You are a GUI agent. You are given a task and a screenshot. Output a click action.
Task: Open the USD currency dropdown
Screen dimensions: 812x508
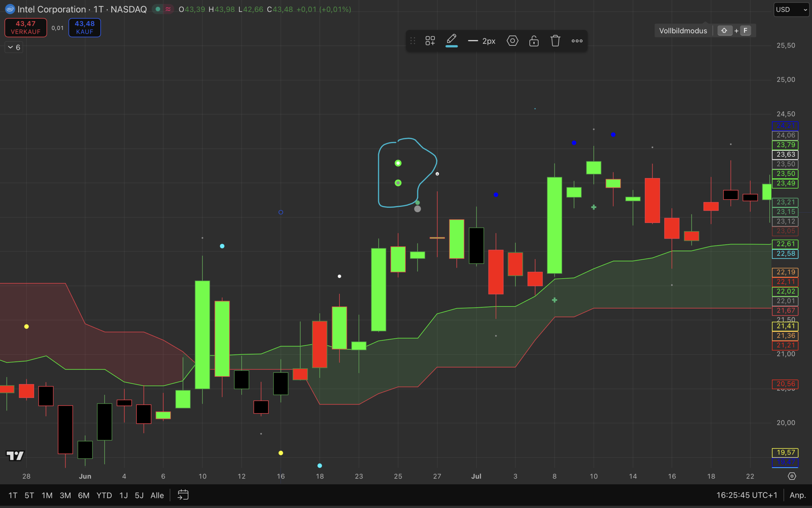(791, 9)
